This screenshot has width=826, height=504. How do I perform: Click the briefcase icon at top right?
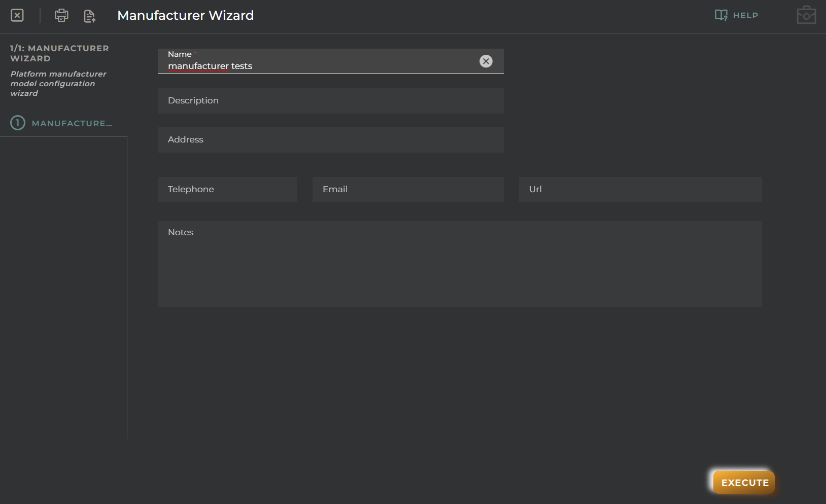(x=806, y=15)
